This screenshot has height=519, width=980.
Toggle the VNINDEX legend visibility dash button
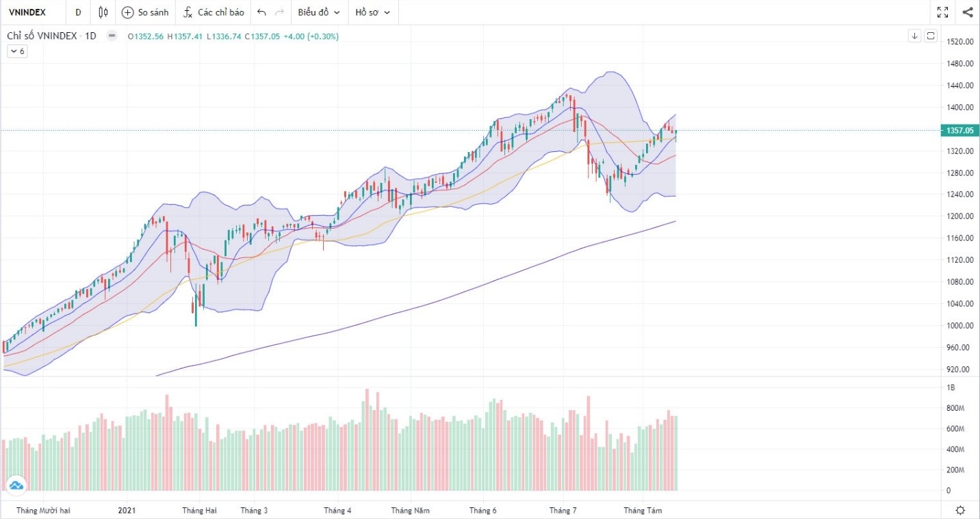coord(112,36)
